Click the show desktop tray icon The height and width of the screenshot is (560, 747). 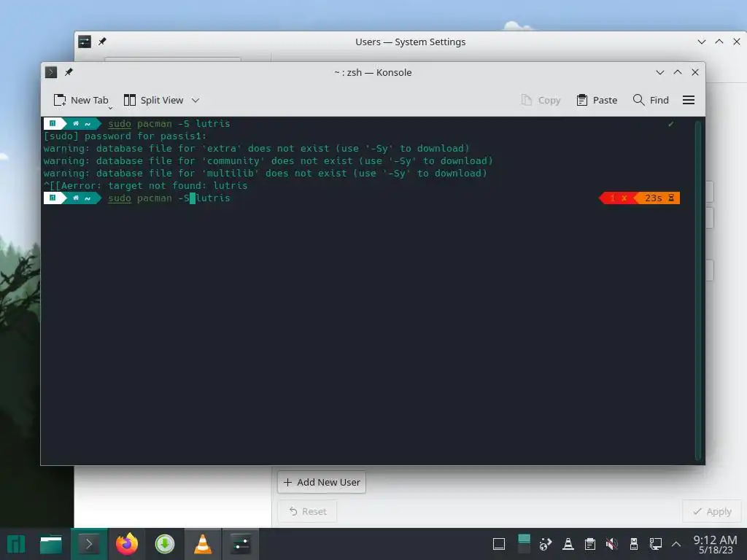click(499, 544)
